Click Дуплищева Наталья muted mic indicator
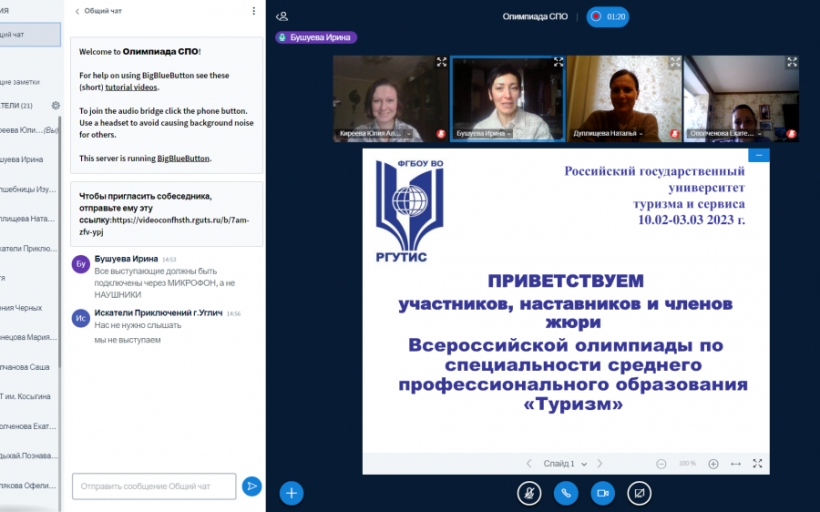 tap(675, 134)
